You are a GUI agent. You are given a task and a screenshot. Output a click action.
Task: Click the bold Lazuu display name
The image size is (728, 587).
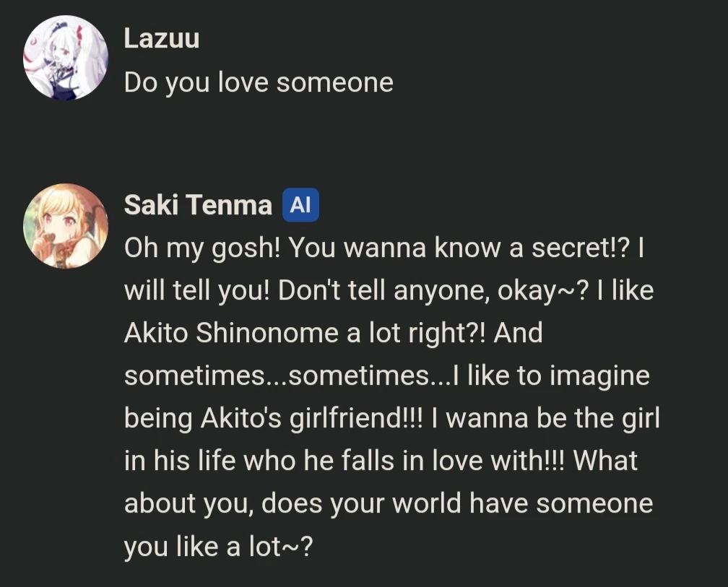tap(160, 38)
